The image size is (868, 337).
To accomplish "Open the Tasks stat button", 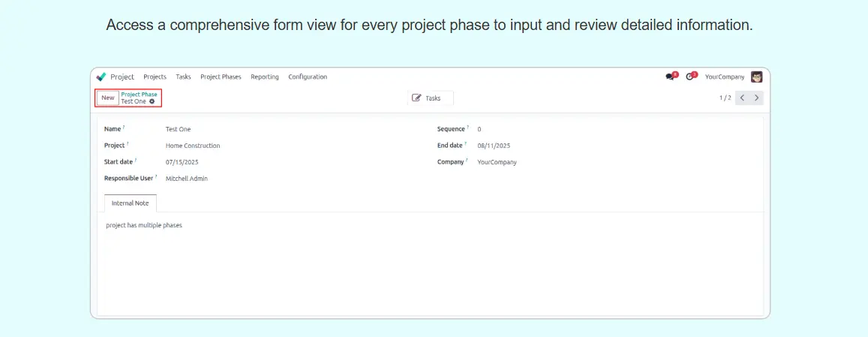I will pyautogui.click(x=430, y=98).
